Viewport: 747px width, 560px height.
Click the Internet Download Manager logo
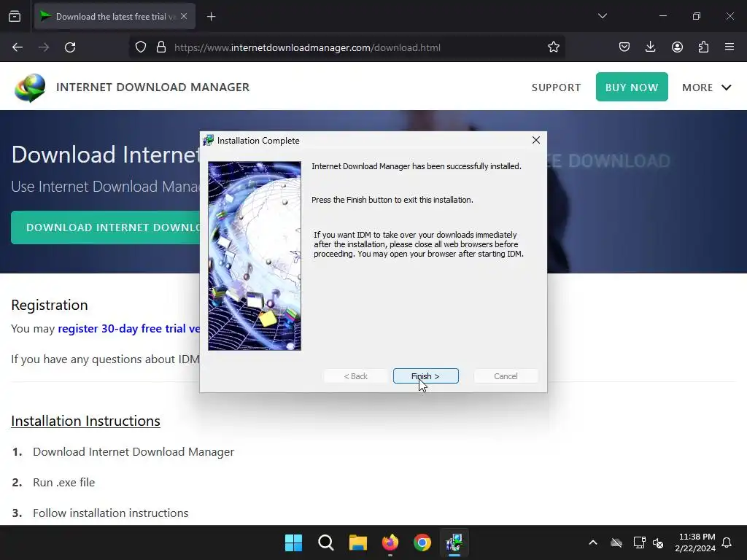point(30,87)
